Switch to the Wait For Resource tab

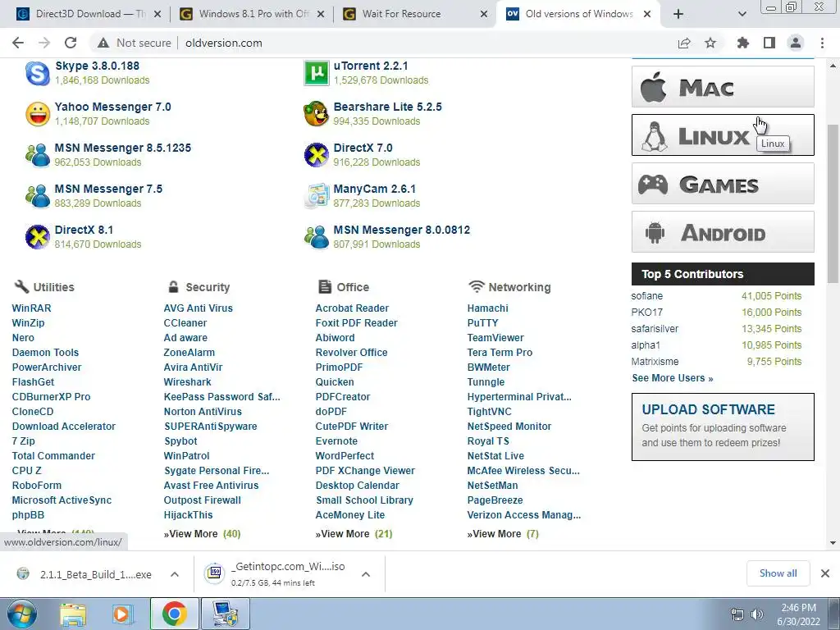tap(415, 14)
